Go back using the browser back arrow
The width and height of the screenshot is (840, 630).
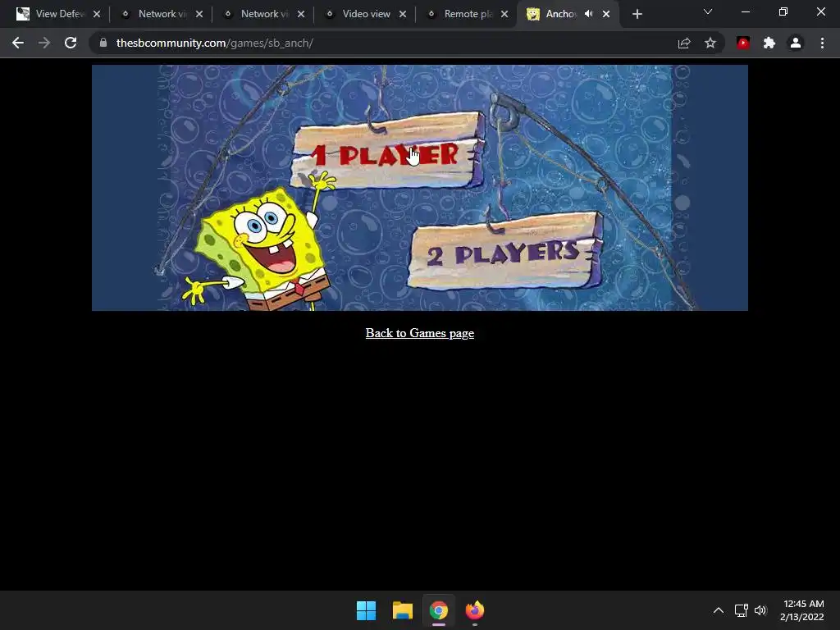pyautogui.click(x=18, y=43)
